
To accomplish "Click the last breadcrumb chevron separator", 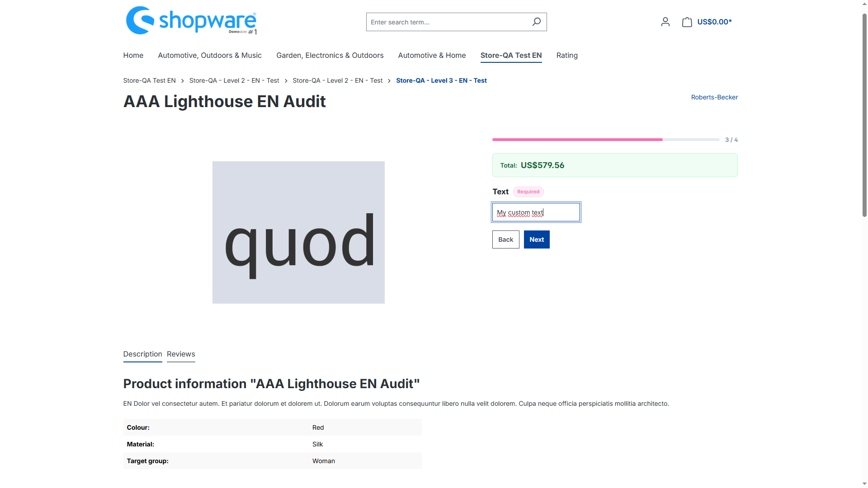I will click(x=389, y=81).
